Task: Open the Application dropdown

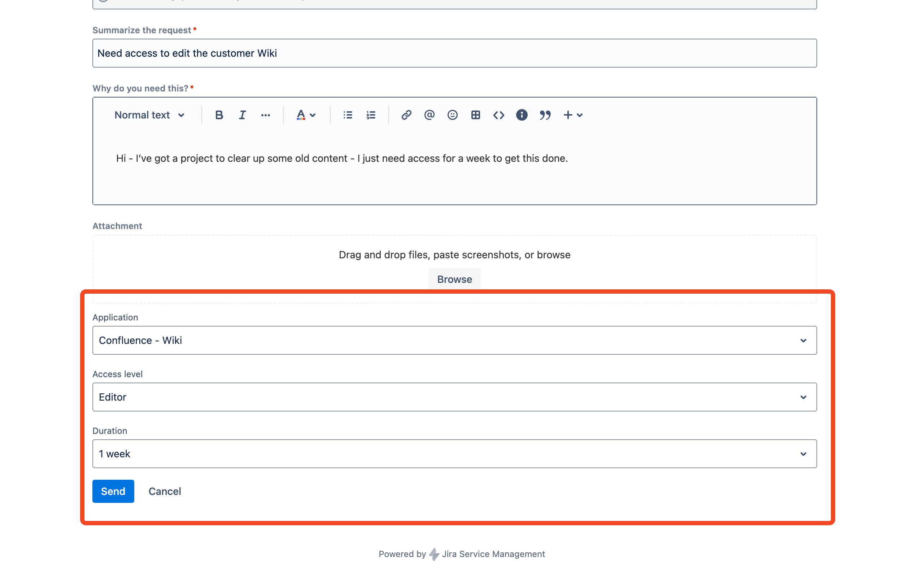Action: 454,340
